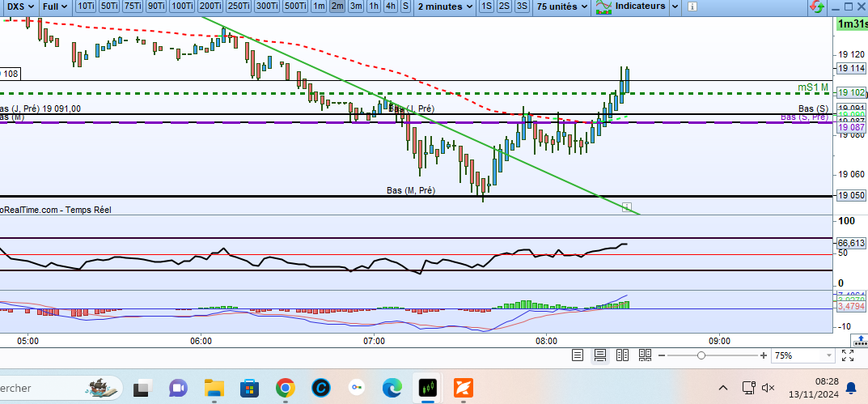Image resolution: width=868 pixels, height=404 pixels.
Task: Click the zoom slider handle
Action: (x=701, y=355)
